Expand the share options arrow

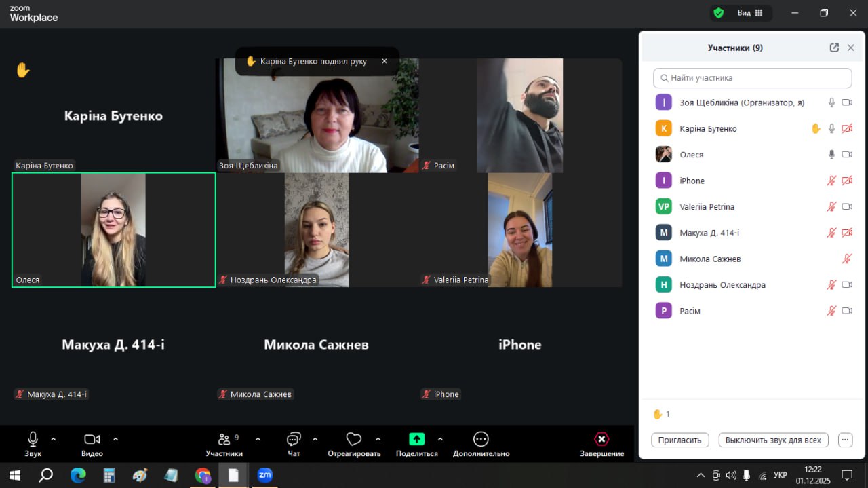coord(440,439)
